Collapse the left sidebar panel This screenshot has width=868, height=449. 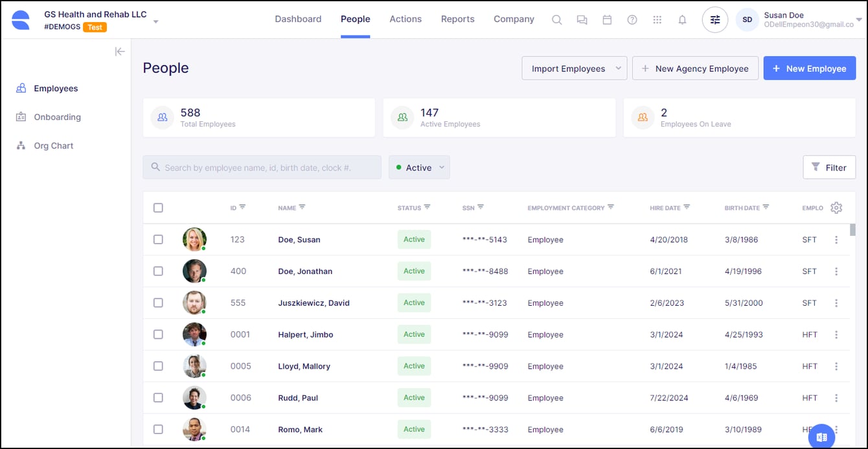[120, 52]
